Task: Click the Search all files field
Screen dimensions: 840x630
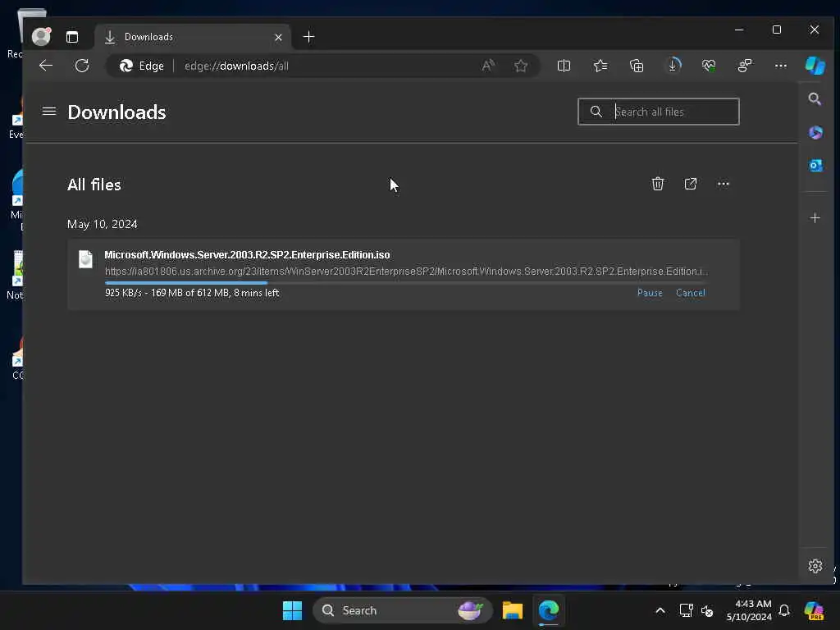Action: click(659, 112)
